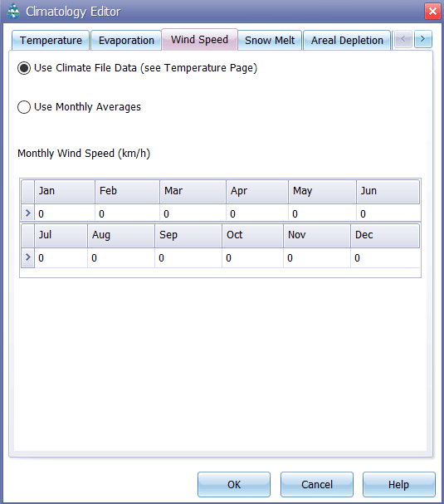Click the Aug column header

(x=121, y=235)
